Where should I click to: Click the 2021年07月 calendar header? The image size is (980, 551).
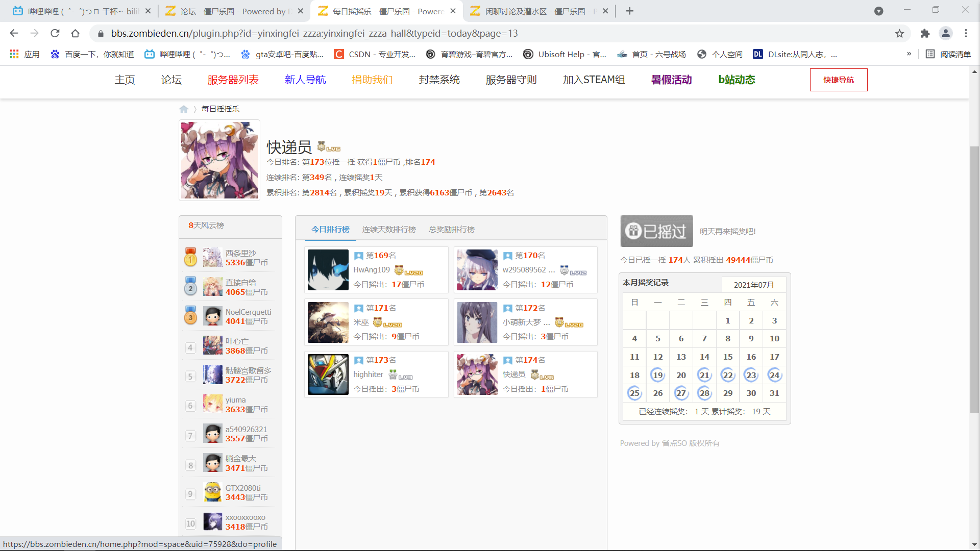pos(754,285)
